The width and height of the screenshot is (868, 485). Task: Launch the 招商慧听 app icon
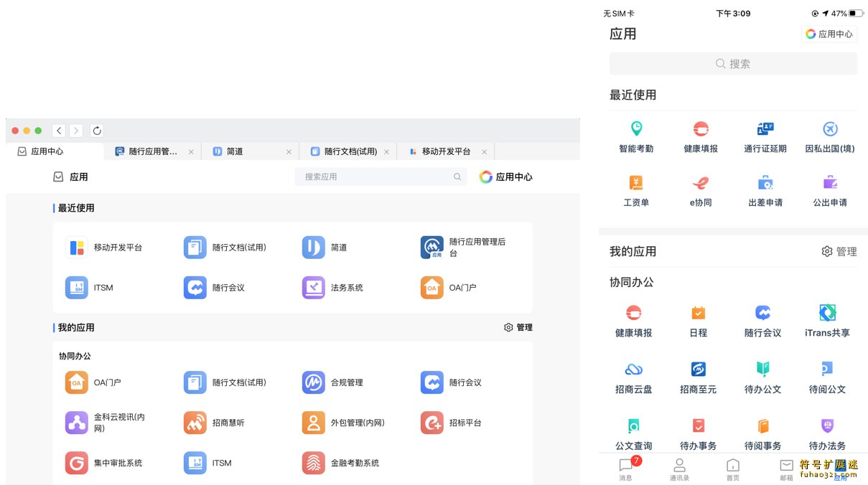(195, 423)
